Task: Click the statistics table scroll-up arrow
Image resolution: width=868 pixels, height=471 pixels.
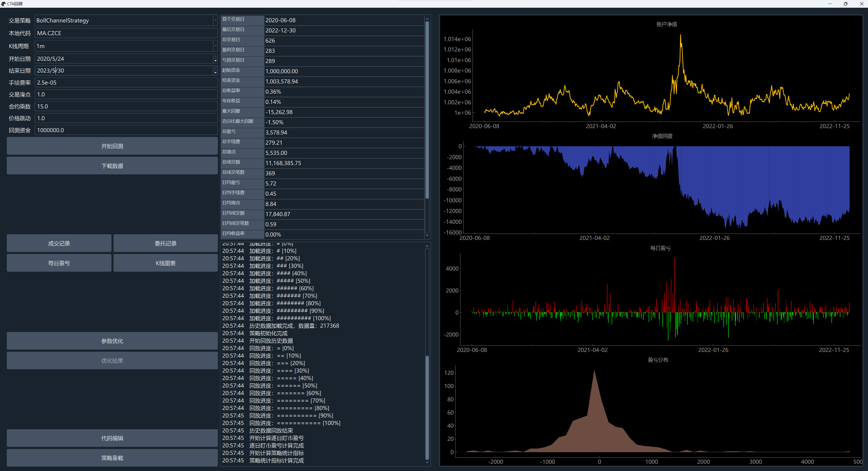Action: (x=427, y=19)
